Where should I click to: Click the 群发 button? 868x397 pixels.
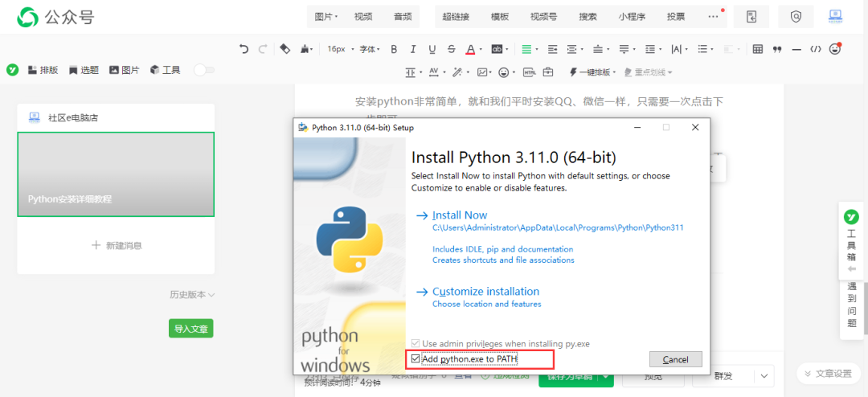click(x=723, y=376)
